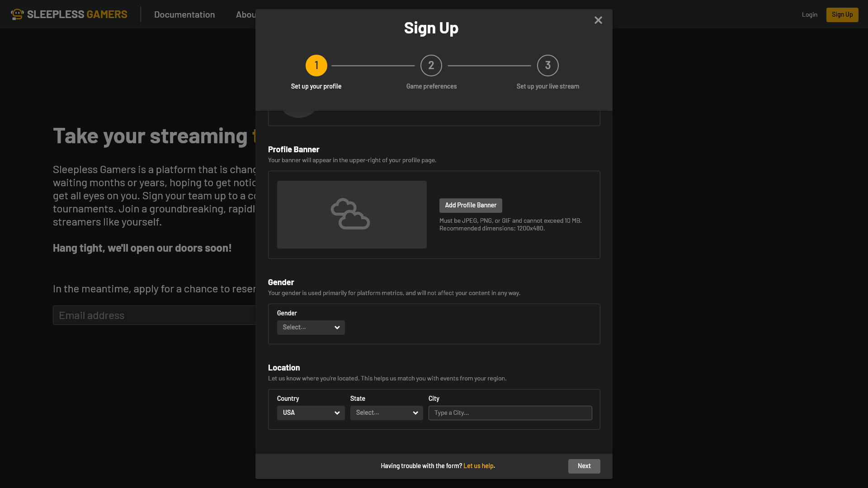868x488 pixels.
Task: Click the City text input field
Action: coord(510,413)
